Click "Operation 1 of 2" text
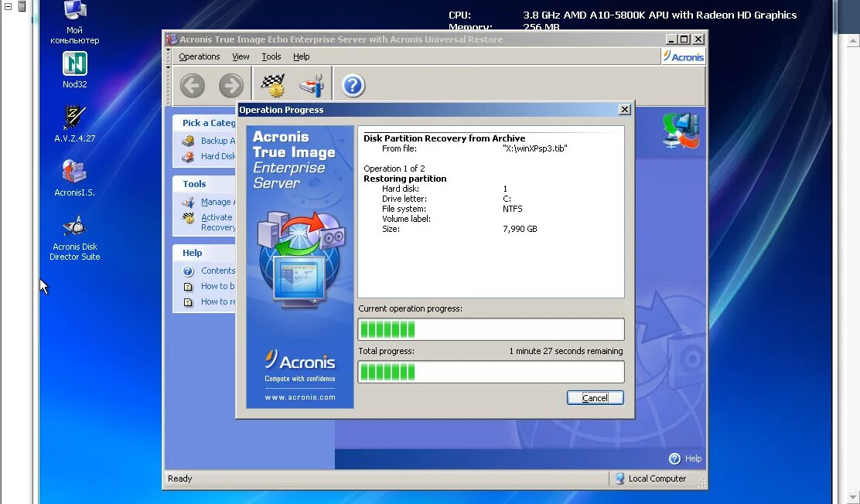This screenshot has width=860, height=504. coord(394,169)
